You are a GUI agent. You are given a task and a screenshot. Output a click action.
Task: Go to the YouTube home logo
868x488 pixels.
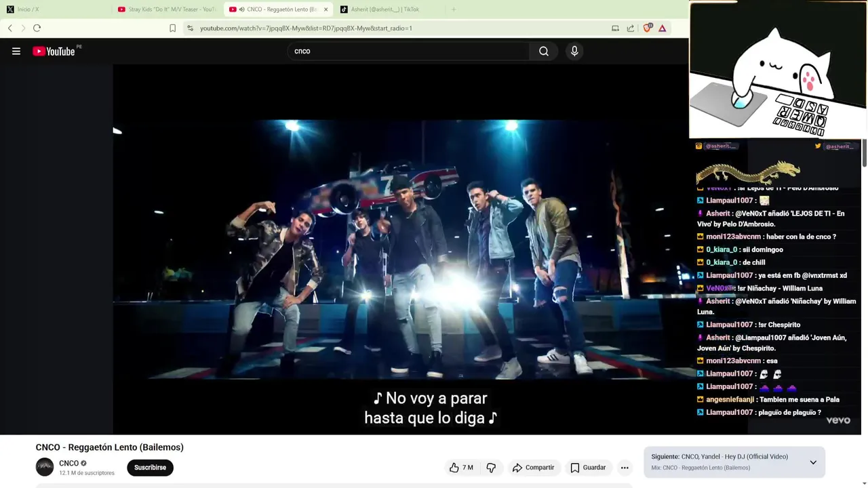[54, 51]
